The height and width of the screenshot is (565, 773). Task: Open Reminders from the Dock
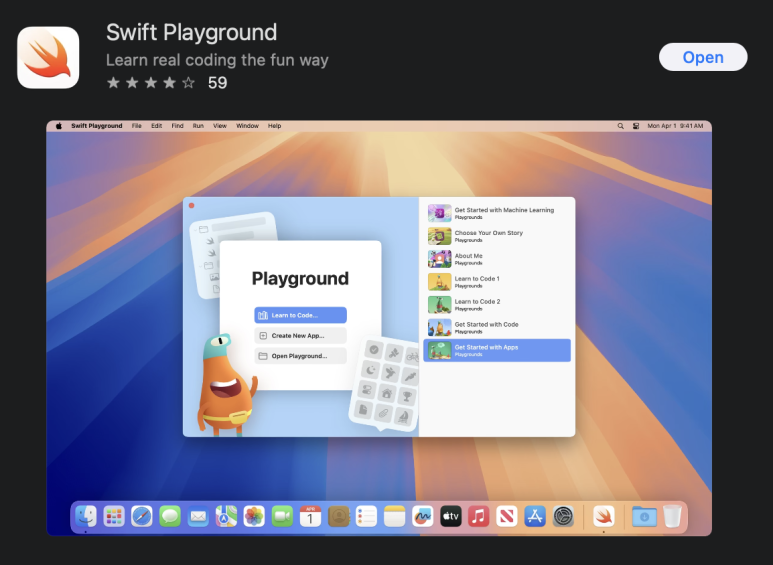[366, 516]
